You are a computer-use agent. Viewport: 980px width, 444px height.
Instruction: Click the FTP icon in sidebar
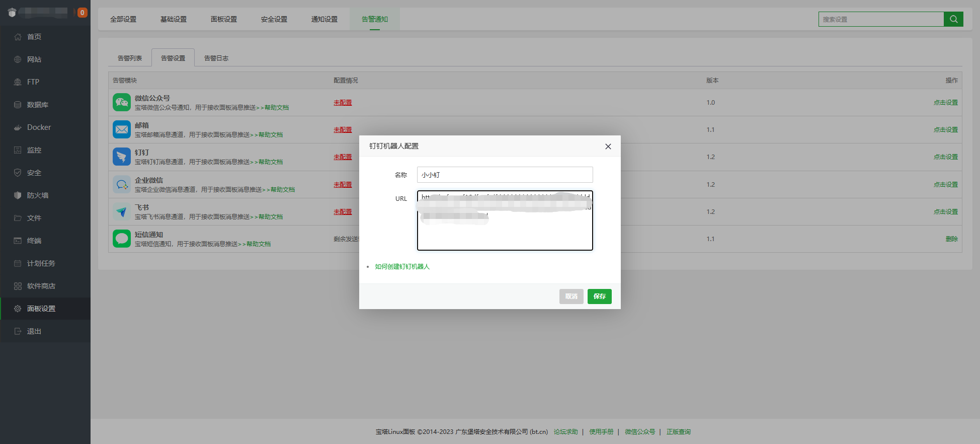click(x=18, y=82)
